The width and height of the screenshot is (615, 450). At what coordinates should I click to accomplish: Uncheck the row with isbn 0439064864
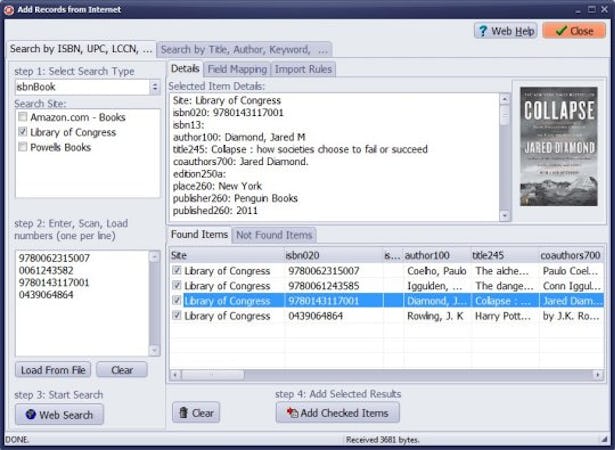tap(177, 315)
